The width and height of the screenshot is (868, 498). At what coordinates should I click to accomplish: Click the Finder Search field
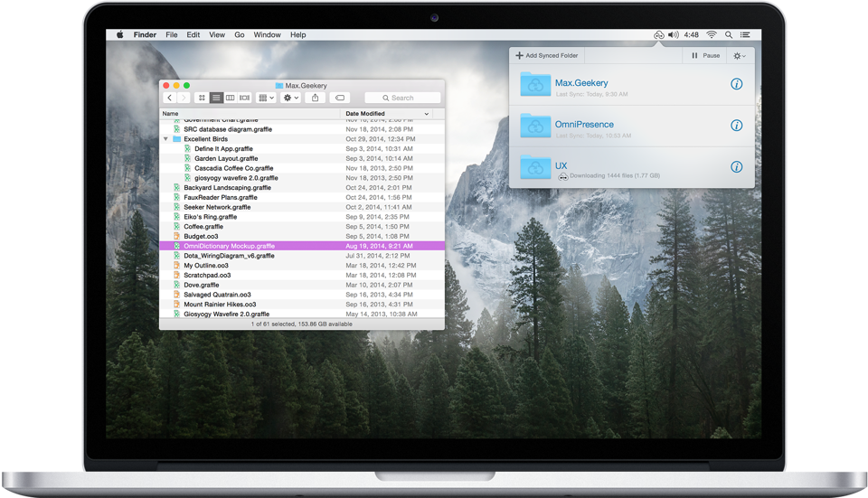[x=402, y=98]
